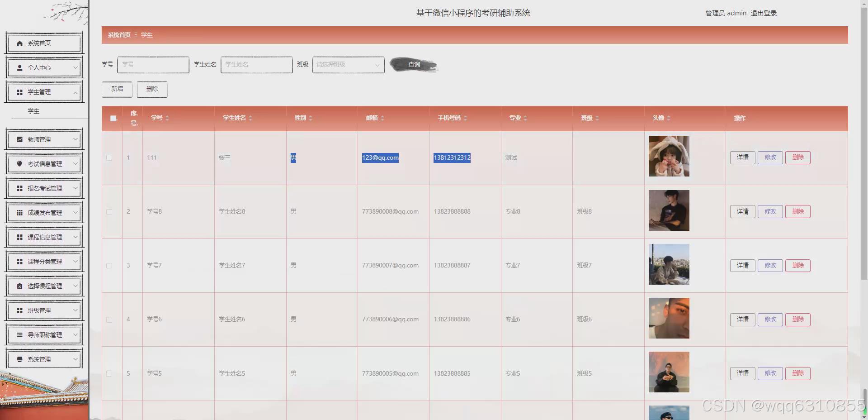Screen dimensions: 868x420
Task: Click the bulb icon beside 考试信息管理
Action: point(19,164)
